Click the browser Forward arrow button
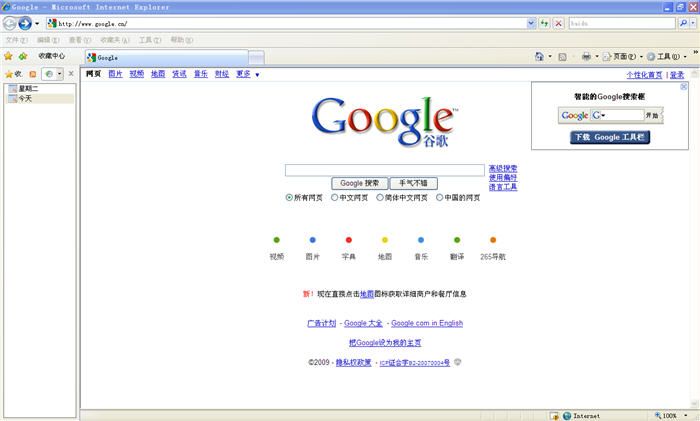This screenshot has width=700, height=421. click(25, 23)
